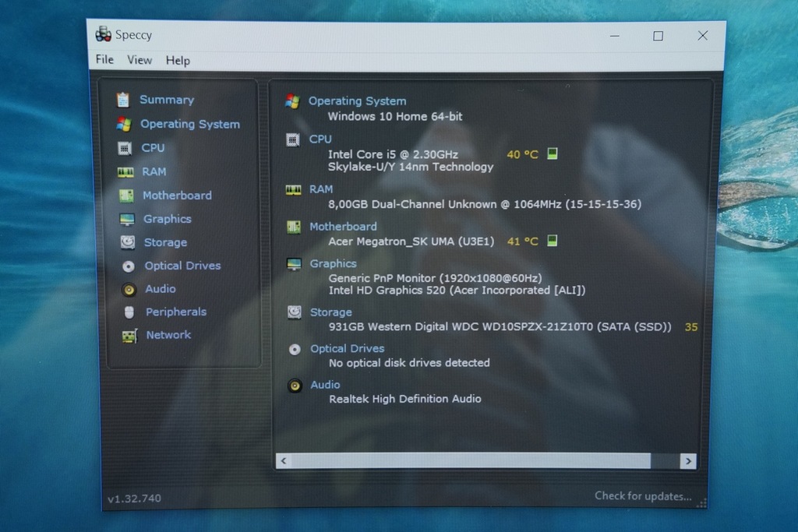Screen dimensions: 798x532
Task: Open the Motherboard heading link in summary
Action: click(344, 227)
